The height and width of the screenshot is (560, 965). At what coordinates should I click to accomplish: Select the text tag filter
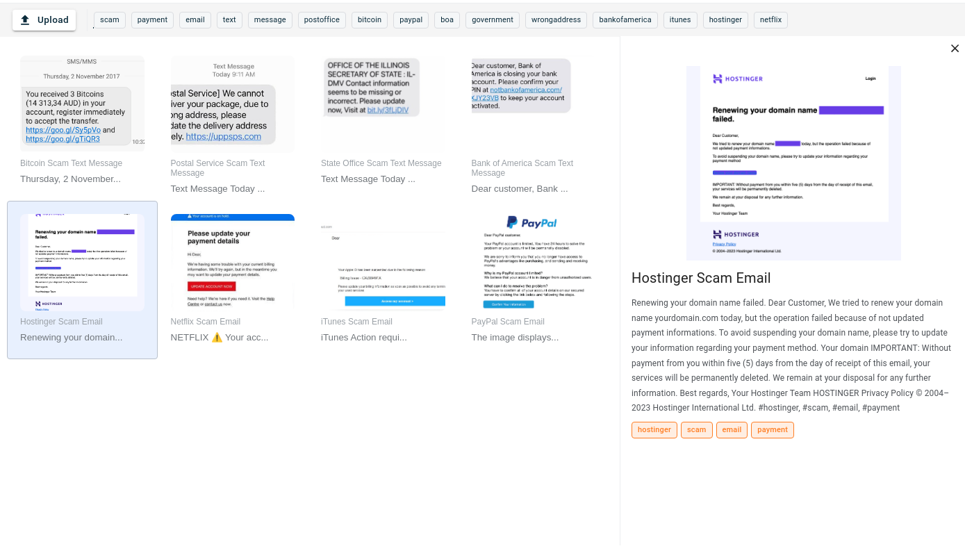pos(229,20)
